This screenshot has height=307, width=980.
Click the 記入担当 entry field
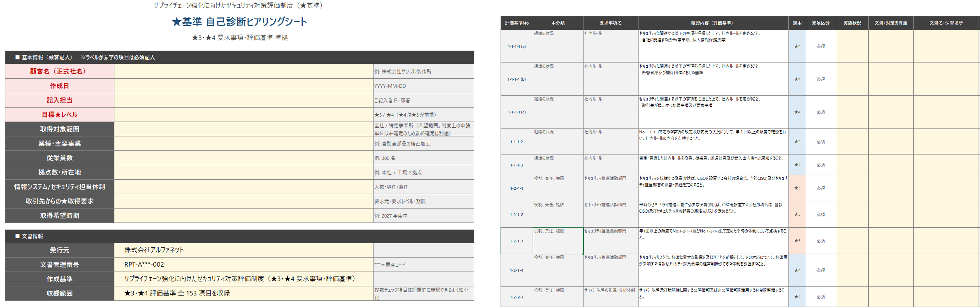pyautogui.click(x=244, y=100)
